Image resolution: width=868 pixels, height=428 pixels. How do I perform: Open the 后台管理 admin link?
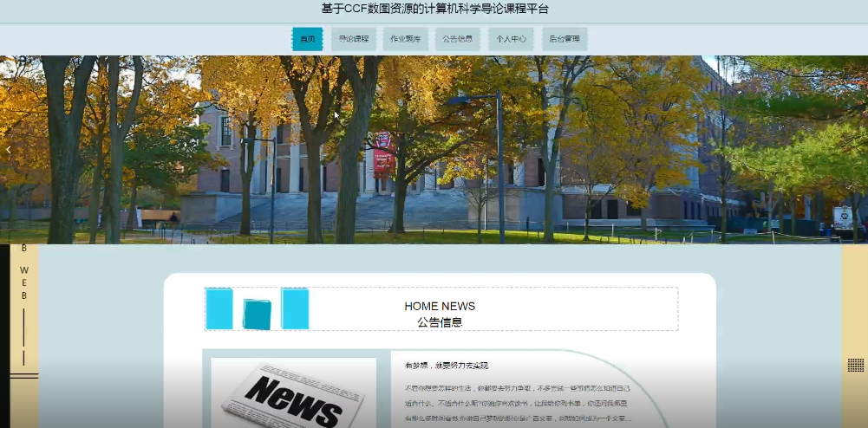click(x=565, y=39)
